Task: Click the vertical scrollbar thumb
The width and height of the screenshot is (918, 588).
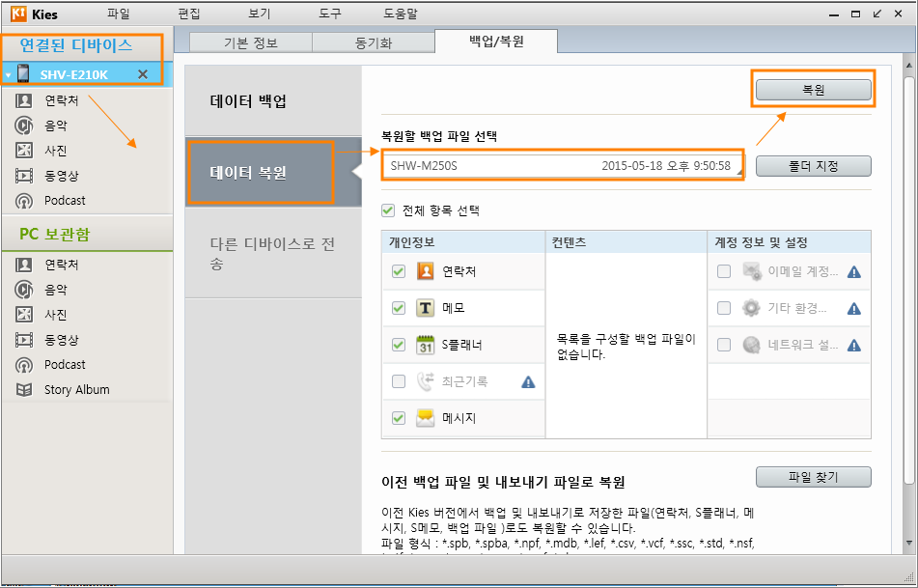Action: pyautogui.click(x=908, y=280)
